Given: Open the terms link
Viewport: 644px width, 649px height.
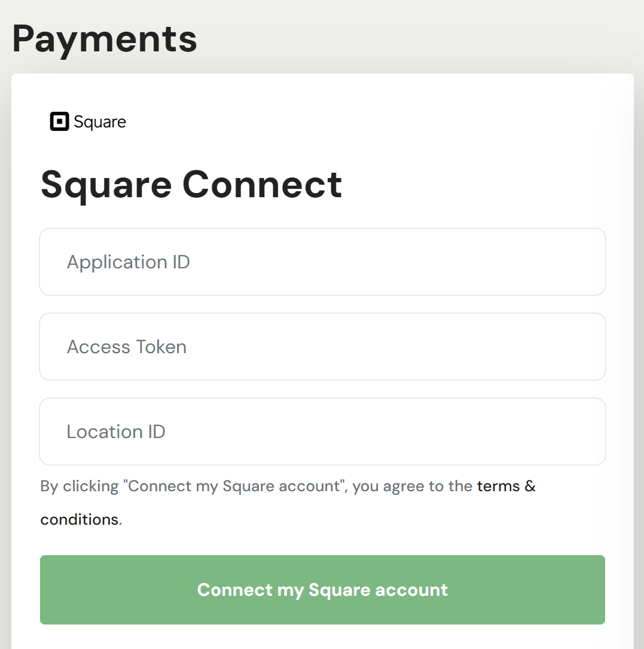Looking at the screenshot, I should 498,486.
